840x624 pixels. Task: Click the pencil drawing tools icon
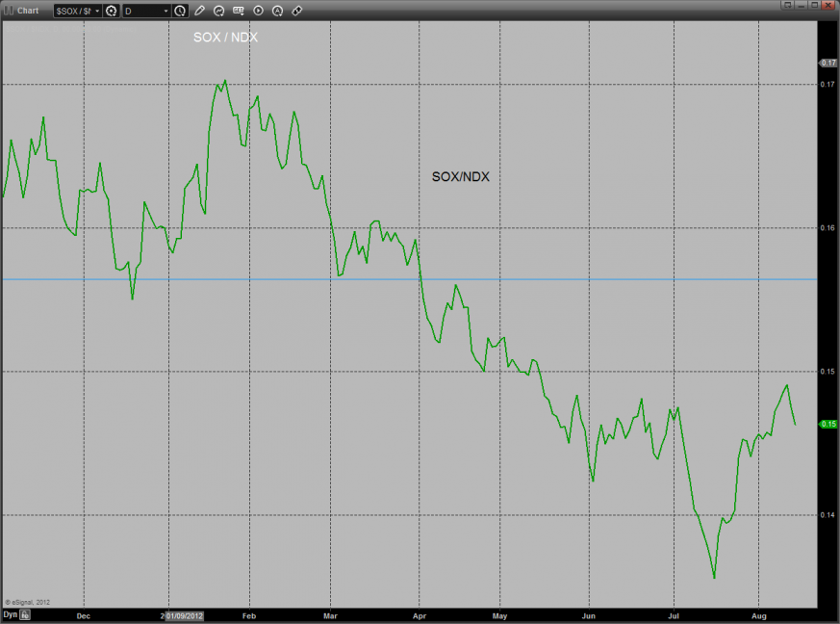point(199,11)
